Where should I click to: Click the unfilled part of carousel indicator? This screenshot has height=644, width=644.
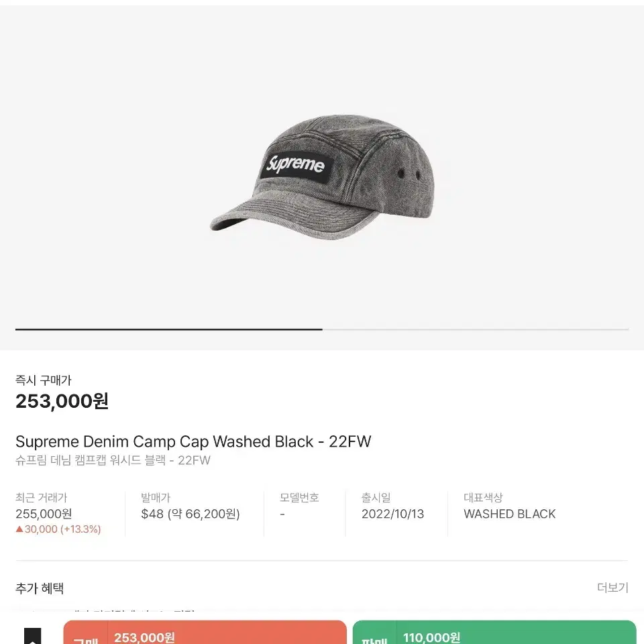[x=476, y=329]
